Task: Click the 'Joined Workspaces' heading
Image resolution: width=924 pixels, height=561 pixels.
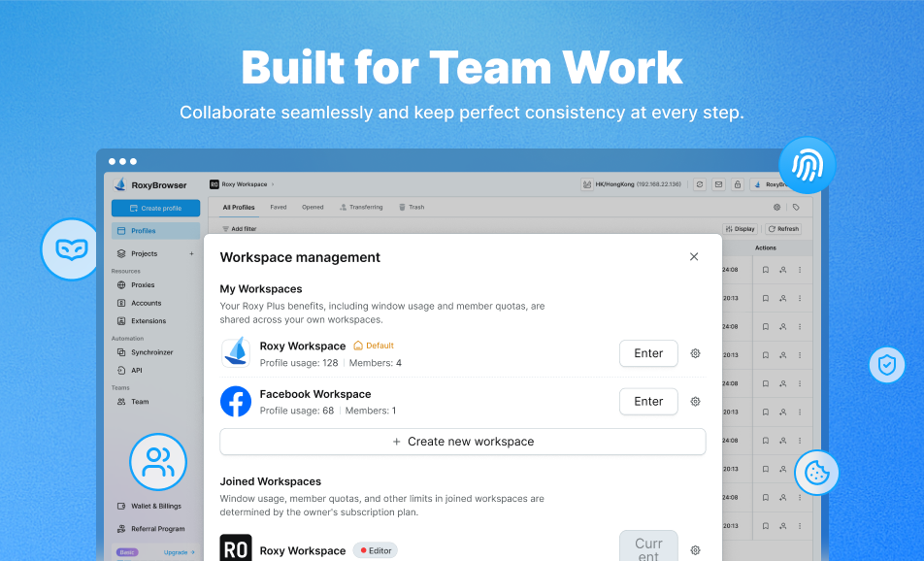Action: tap(271, 481)
